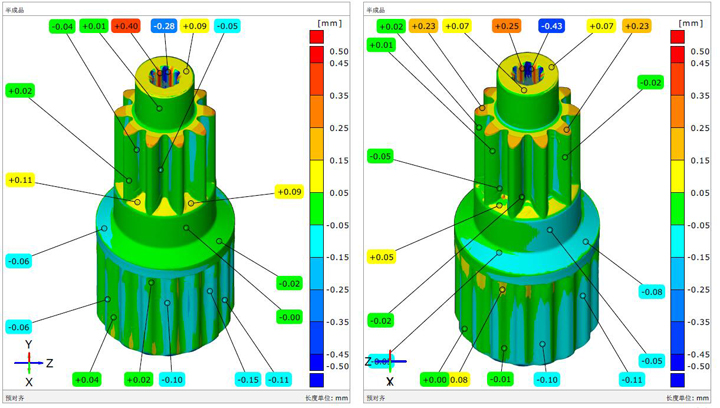Select the cyan -0.15 deviation label
Screen dimensions: 720x408
coord(249,379)
